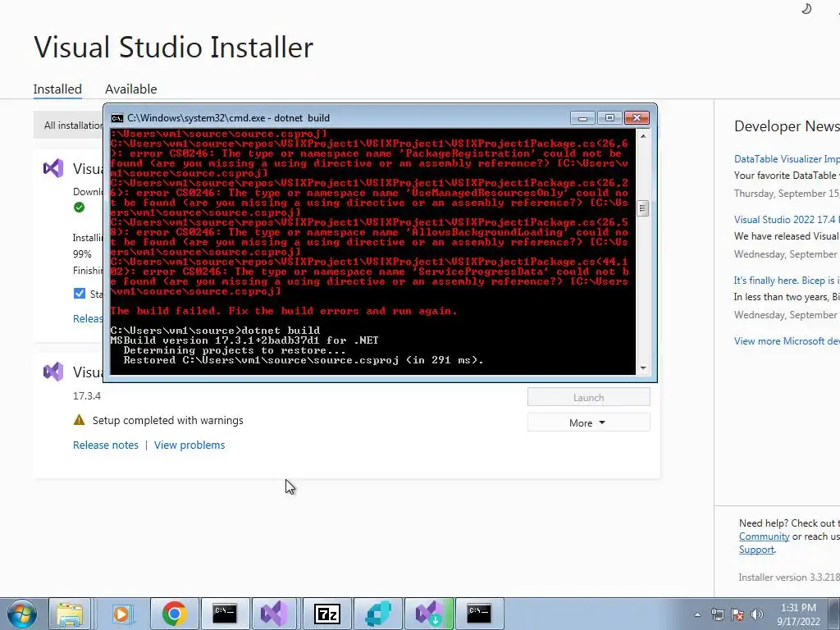Switch to the Installed tab

pos(57,89)
